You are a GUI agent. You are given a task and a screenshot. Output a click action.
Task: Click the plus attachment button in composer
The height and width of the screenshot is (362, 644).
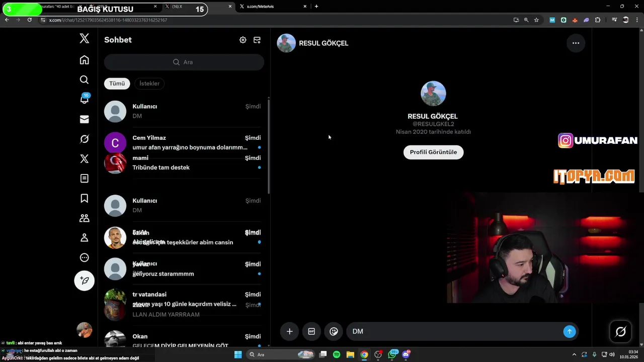289,331
